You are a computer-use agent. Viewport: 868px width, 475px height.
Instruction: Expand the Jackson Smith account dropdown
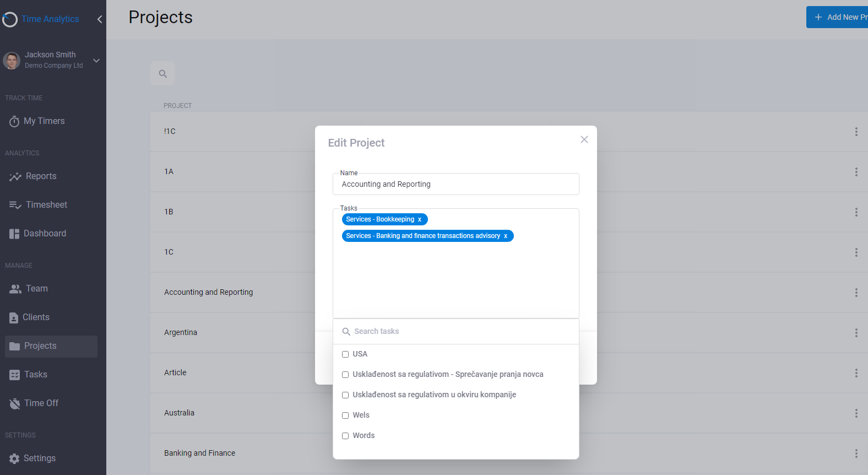96,60
